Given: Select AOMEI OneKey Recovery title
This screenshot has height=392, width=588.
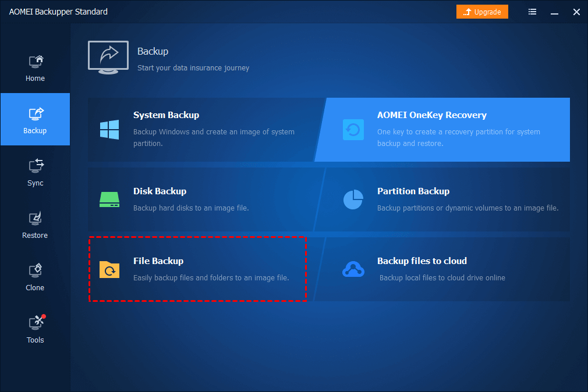Looking at the screenshot, I should pos(431,115).
